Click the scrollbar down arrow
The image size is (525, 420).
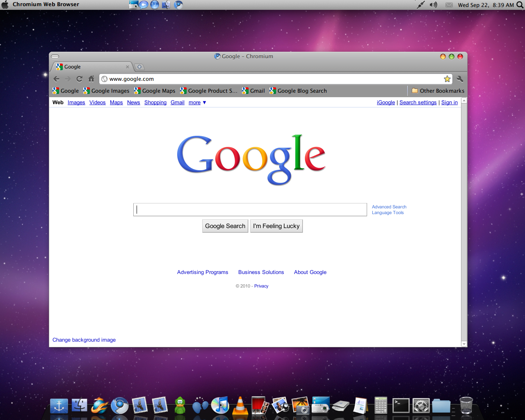pyautogui.click(x=464, y=344)
